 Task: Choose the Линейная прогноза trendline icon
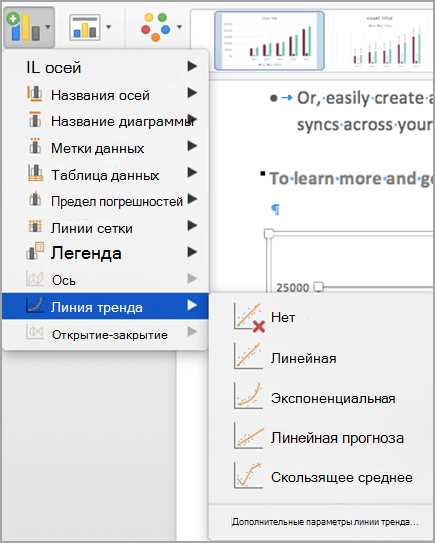[248, 436]
